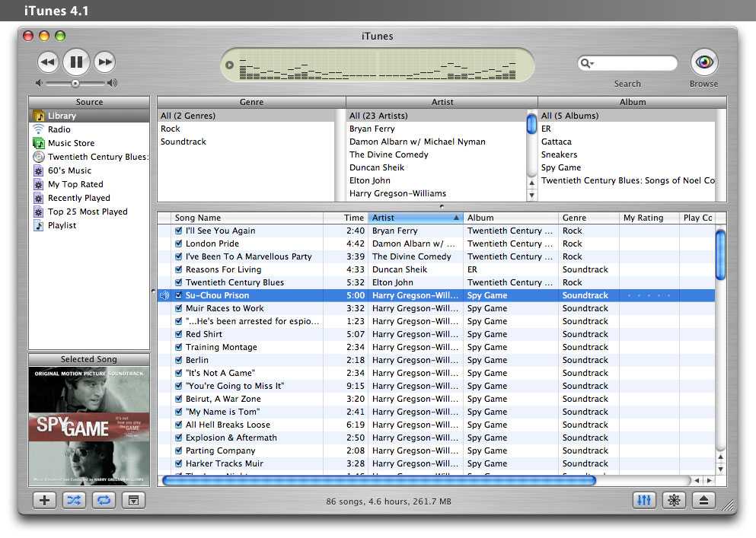Select Library in the Source list
The height and width of the screenshot is (538, 756).
89,116
